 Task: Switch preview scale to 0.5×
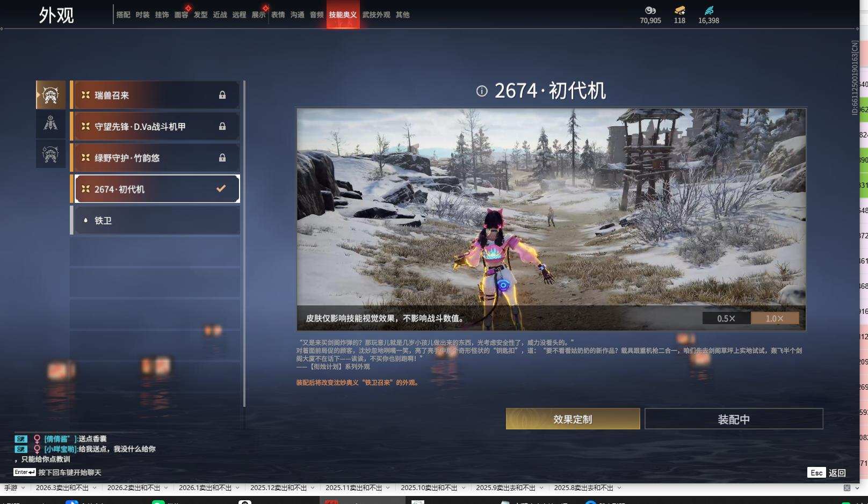pyautogui.click(x=727, y=318)
